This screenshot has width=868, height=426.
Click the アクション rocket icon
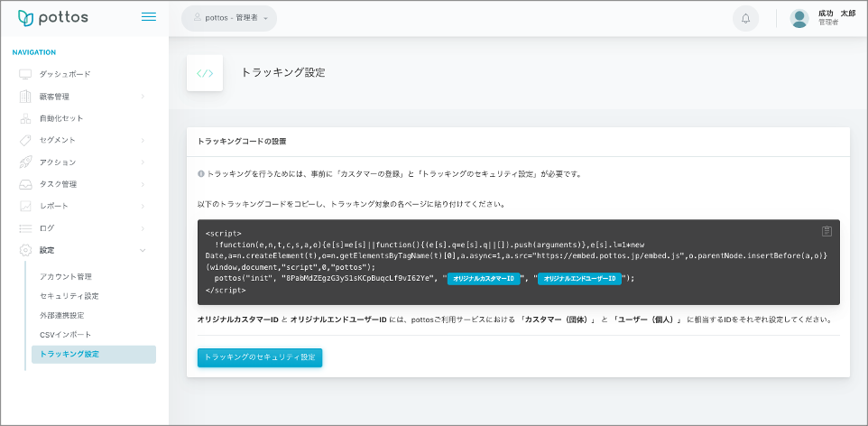[25, 162]
